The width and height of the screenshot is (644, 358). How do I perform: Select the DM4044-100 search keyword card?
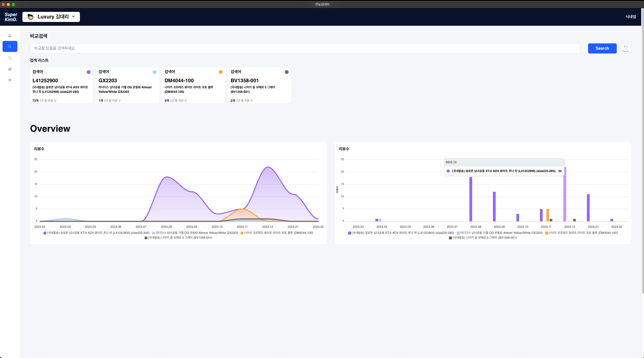(193, 85)
